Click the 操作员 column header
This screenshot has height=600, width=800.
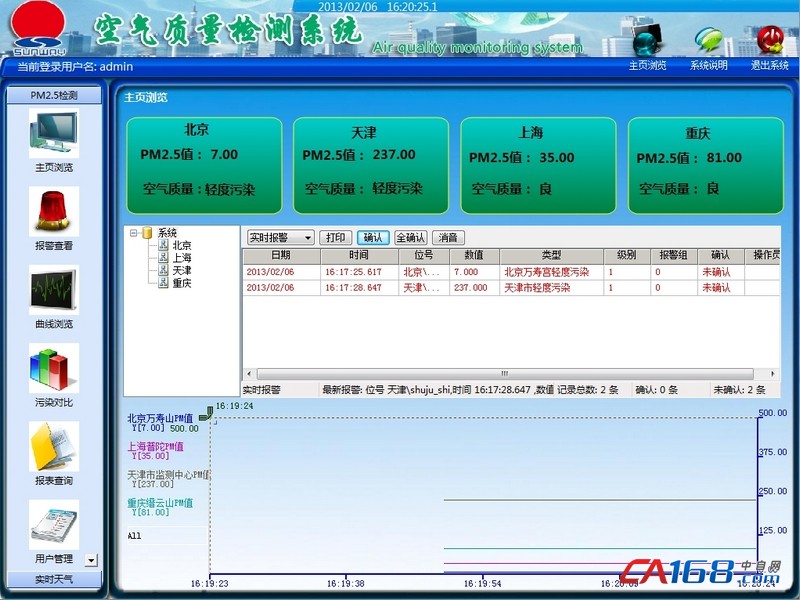tap(765, 256)
